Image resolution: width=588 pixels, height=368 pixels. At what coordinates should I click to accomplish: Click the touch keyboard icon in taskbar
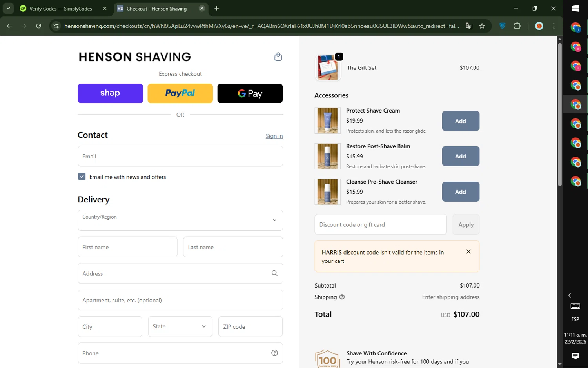(575, 306)
